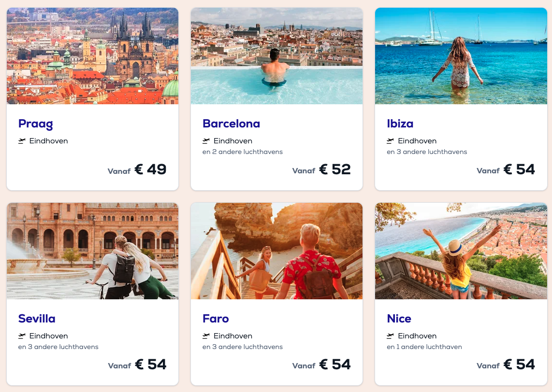This screenshot has height=392, width=552.
Task: Select the Ibiza destination title
Action: pyautogui.click(x=400, y=124)
